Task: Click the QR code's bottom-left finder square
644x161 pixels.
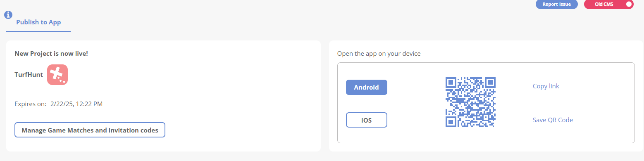Action: pyautogui.click(x=451, y=122)
